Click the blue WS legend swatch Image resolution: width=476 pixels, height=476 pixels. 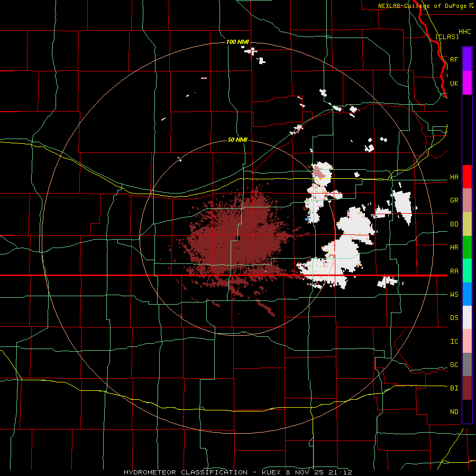click(x=467, y=294)
